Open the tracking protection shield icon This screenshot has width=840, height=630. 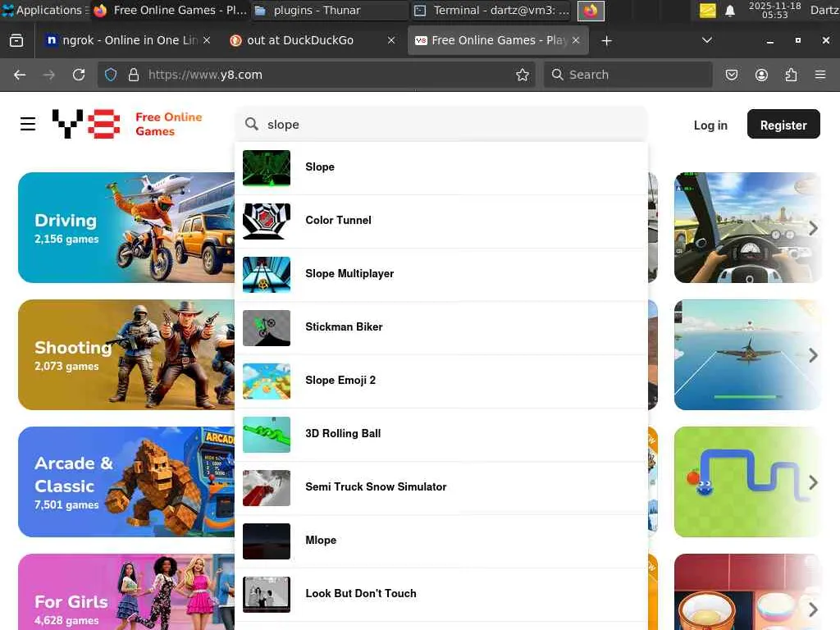[x=111, y=75]
